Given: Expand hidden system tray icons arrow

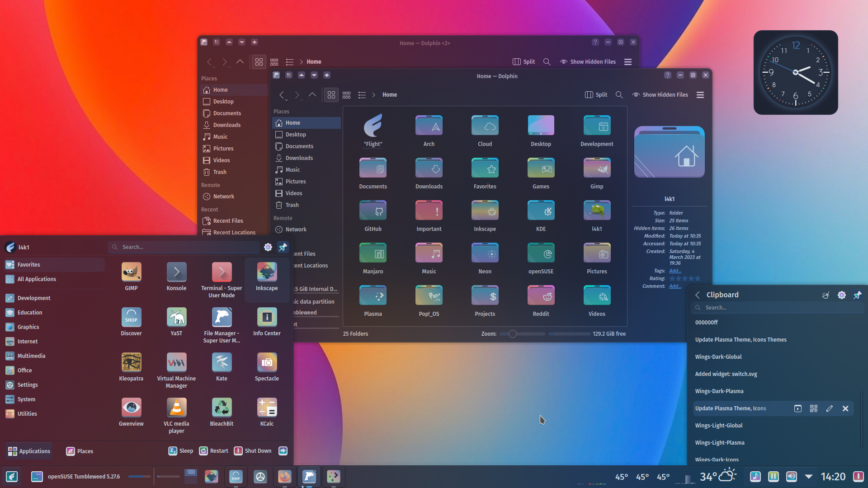Looking at the screenshot, I should pyautogui.click(x=809, y=477).
